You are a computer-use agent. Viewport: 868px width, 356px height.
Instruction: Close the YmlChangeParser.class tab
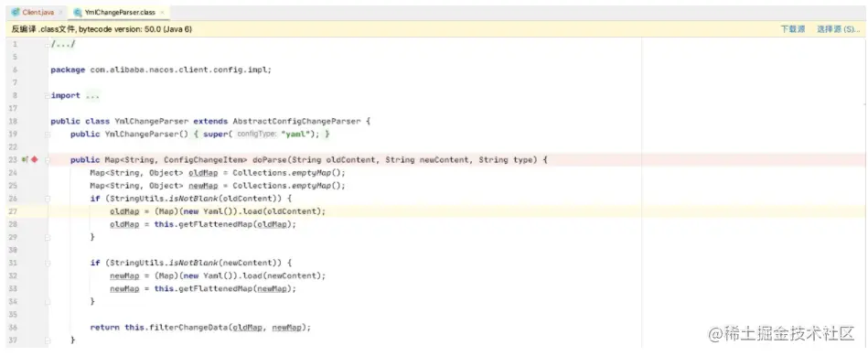162,12
